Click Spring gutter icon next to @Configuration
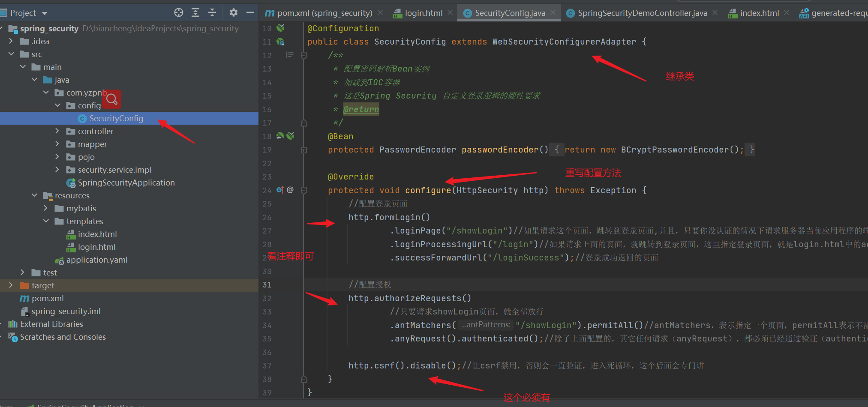 pos(280,28)
